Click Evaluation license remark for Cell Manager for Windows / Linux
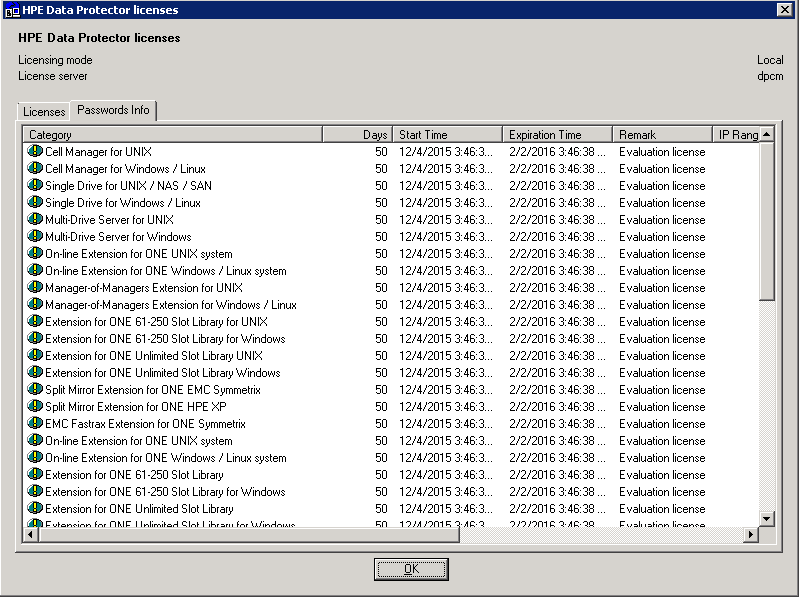 [x=662, y=169]
